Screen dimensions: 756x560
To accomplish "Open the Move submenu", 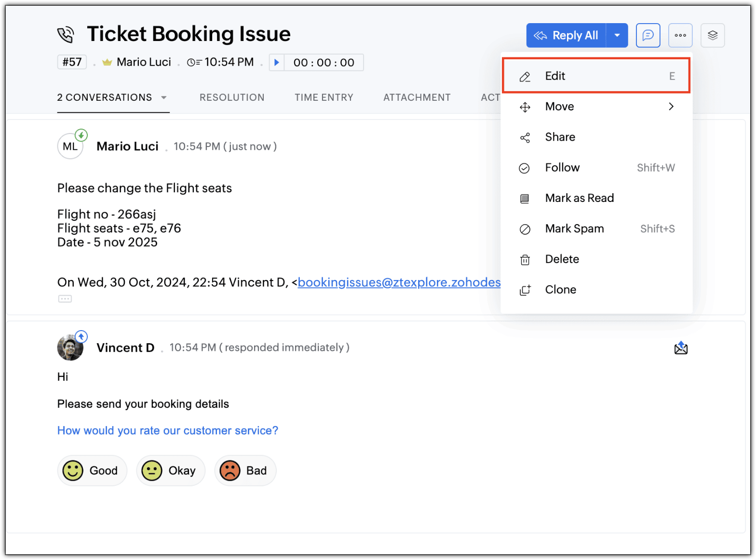I will [596, 107].
